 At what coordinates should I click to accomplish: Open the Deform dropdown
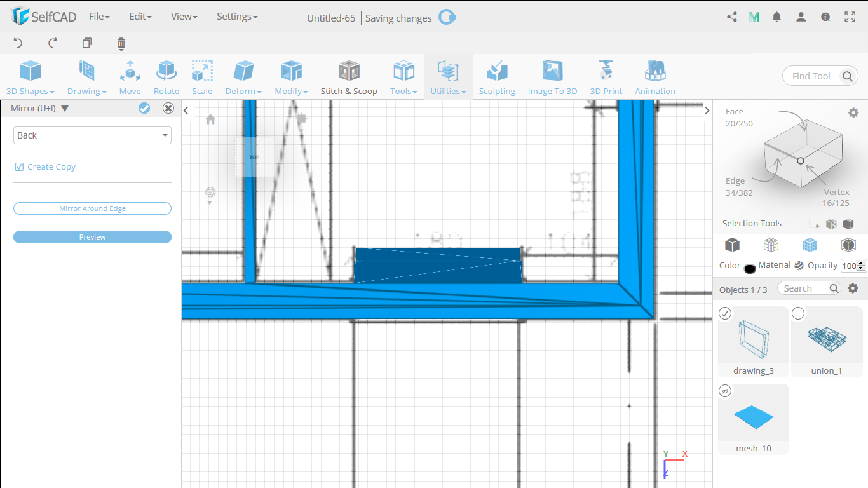243,78
